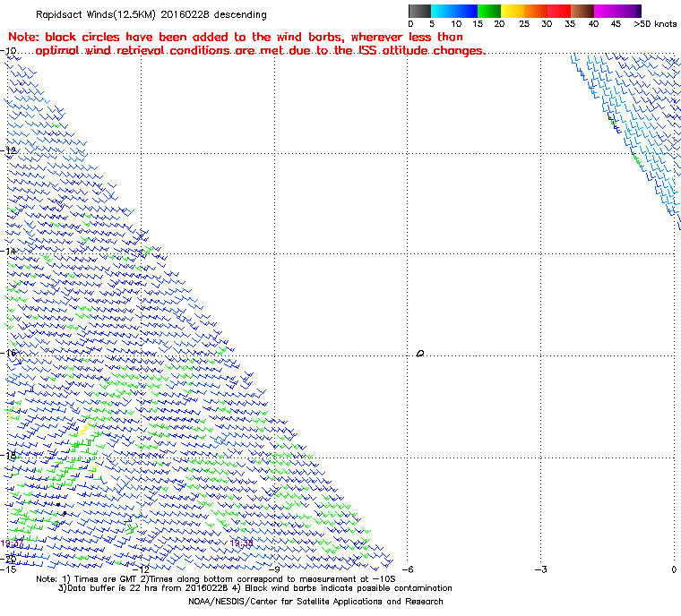Click the title 'Rapidscat Winds(12.5KM) 20160228 descending'
The image size is (681, 616).
pos(151,14)
